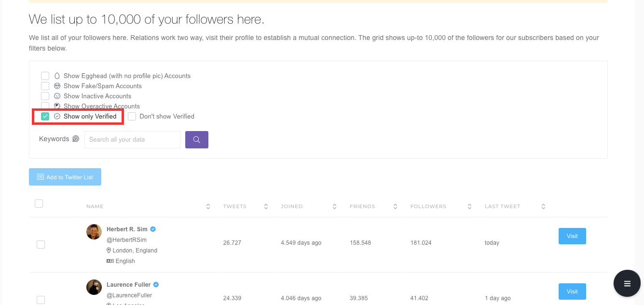Sort by Tweets column arrows
Image resolution: width=644 pixels, height=305 pixels.
tap(266, 206)
